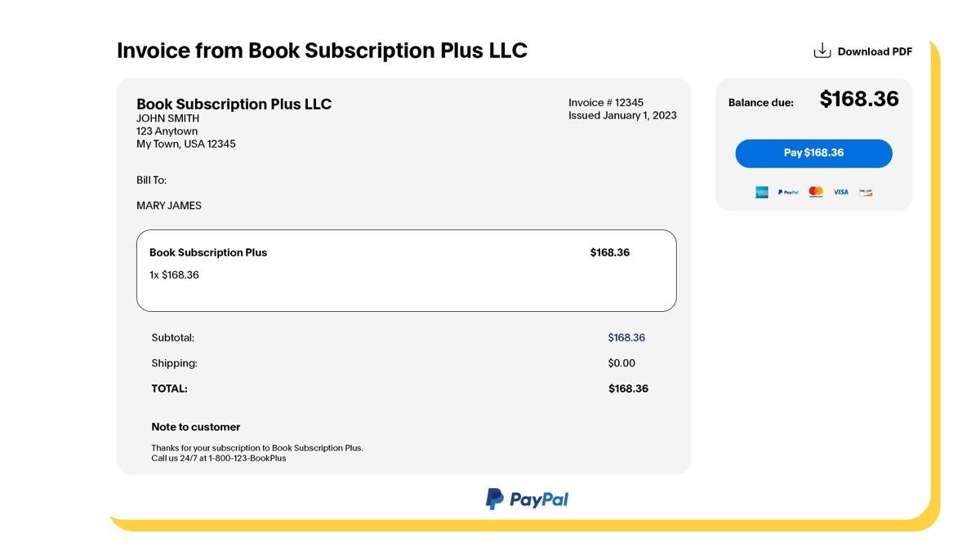This screenshot has height=551, width=980.
Task: Click the bold TOTAL amount
Action: pyautogui.click(x=628, y=389)
